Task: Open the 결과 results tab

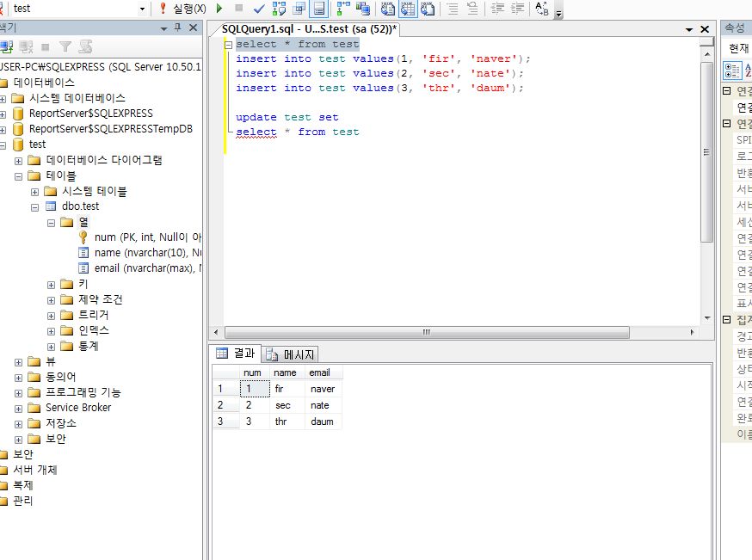Action: [x=236, y=354]
